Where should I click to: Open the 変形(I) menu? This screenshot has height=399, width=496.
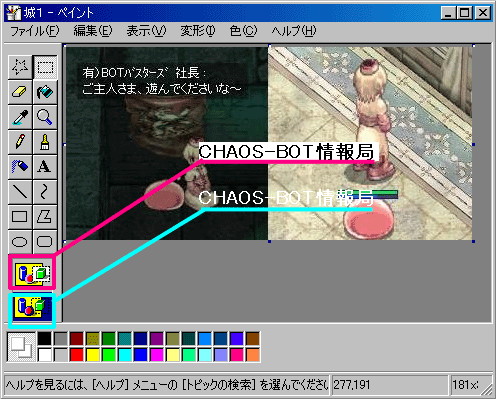tap(198, 31)
